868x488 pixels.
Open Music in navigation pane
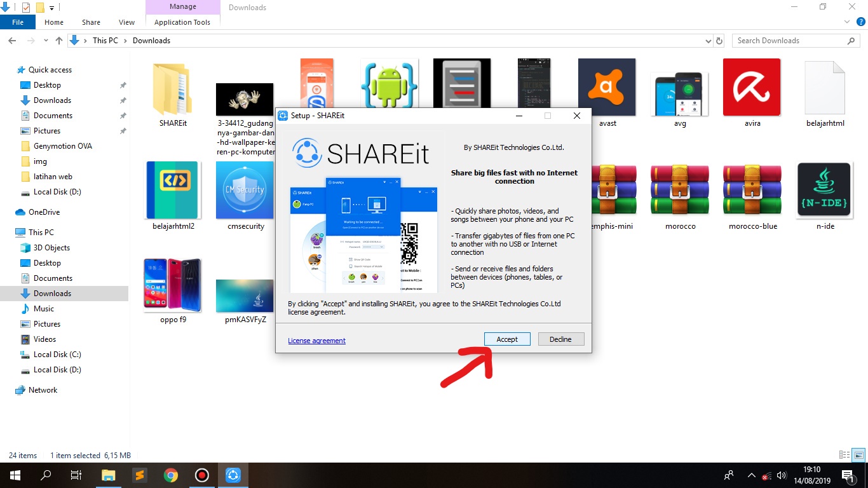point(43,309)
